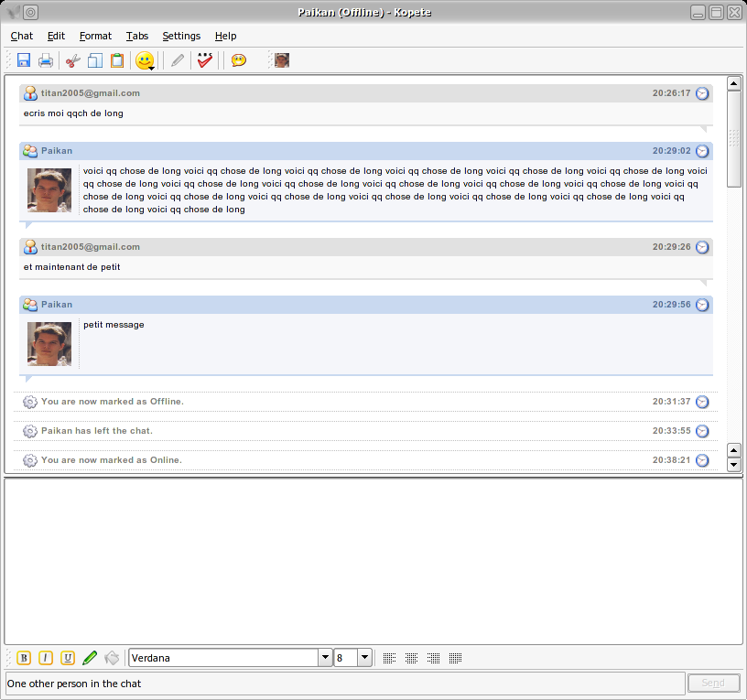Viewport: 747px width, 700px height.
Task: Click the clock icon next to 20:31:37
Action: pyautogui.click(x=702, y=402)
